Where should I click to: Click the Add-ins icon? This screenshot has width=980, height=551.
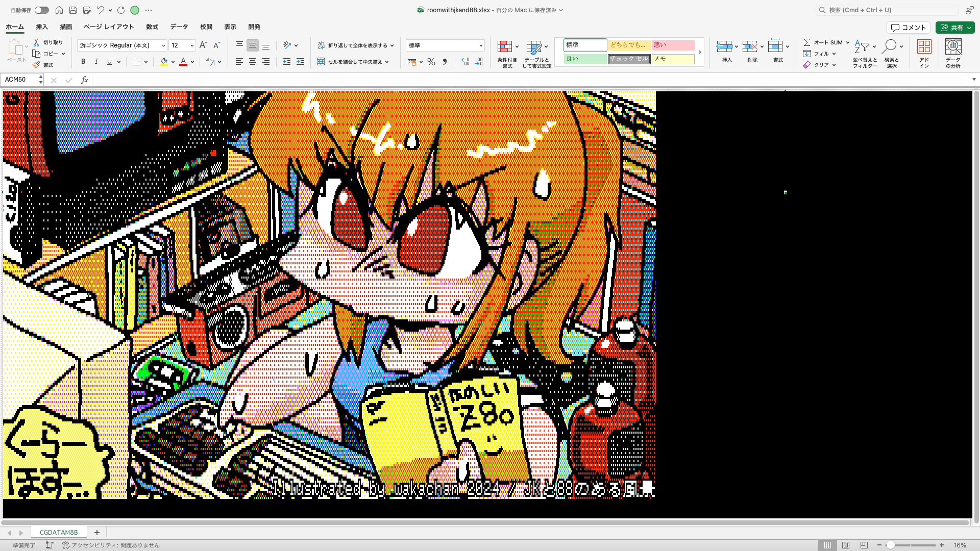pyautogui.click(x=924, y=46)
